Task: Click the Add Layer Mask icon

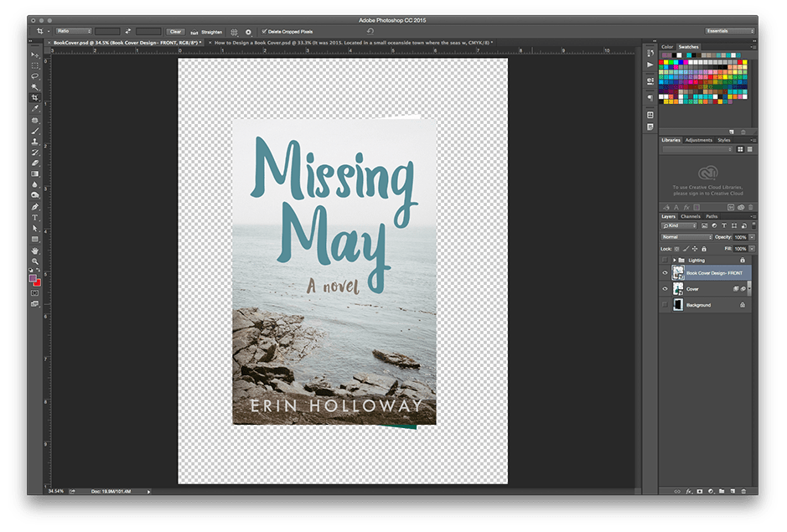Action: tap(699, 491)
